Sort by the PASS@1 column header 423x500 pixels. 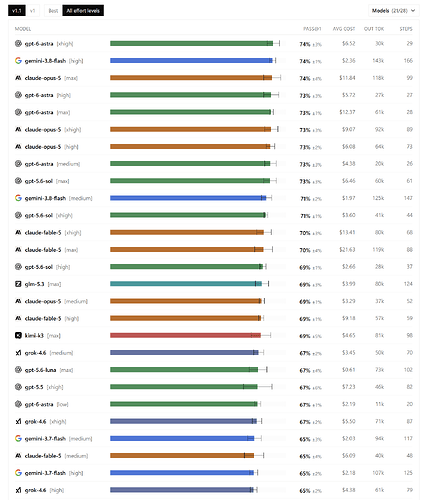pos(312,29)
